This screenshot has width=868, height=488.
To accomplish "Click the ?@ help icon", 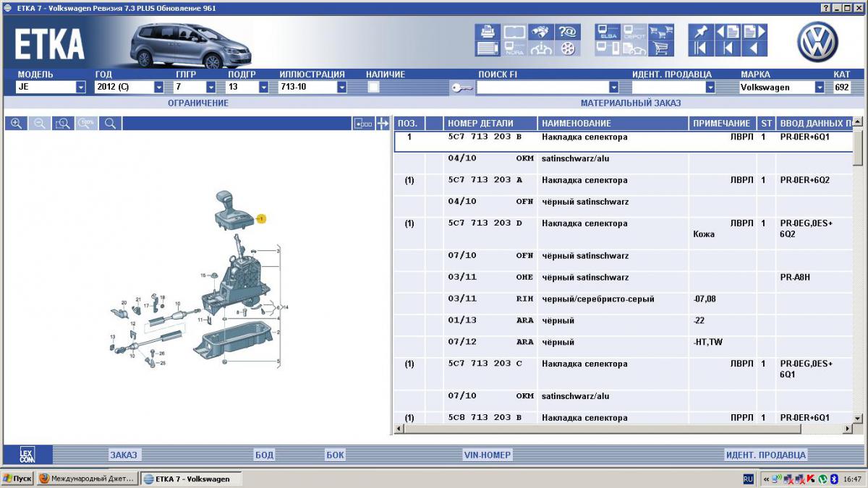I will click(x=568, y=32).
